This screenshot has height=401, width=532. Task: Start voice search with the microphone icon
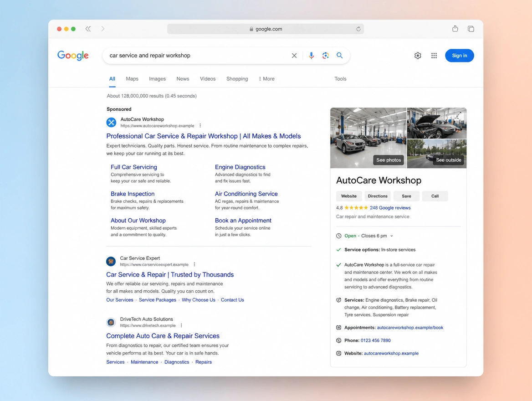click(x=311, y=56)
